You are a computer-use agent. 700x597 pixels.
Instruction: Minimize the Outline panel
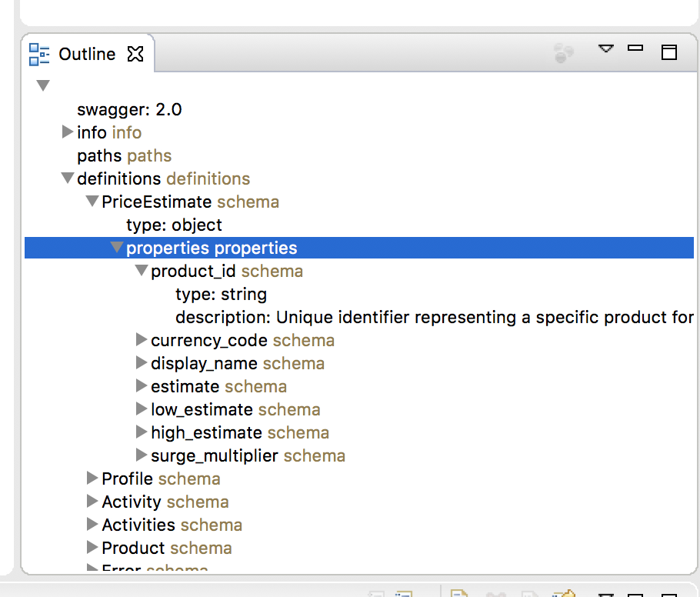(x=635, y=48)
